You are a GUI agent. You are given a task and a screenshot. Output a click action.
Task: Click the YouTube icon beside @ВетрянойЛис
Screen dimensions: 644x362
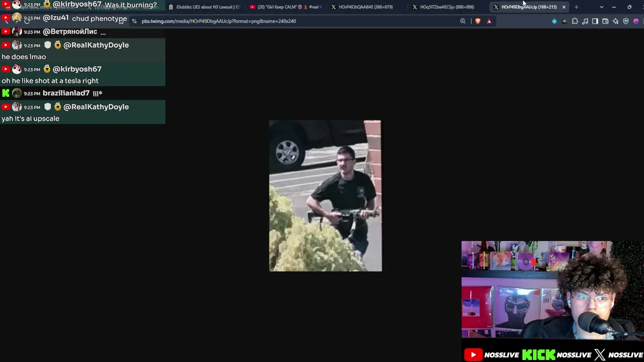pyautogui.click(x=6, y=32)
